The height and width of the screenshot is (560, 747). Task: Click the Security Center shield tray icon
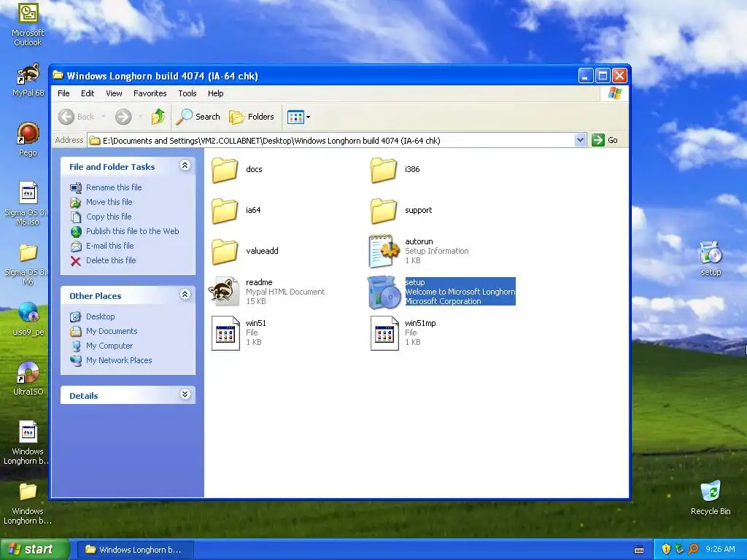666,550
